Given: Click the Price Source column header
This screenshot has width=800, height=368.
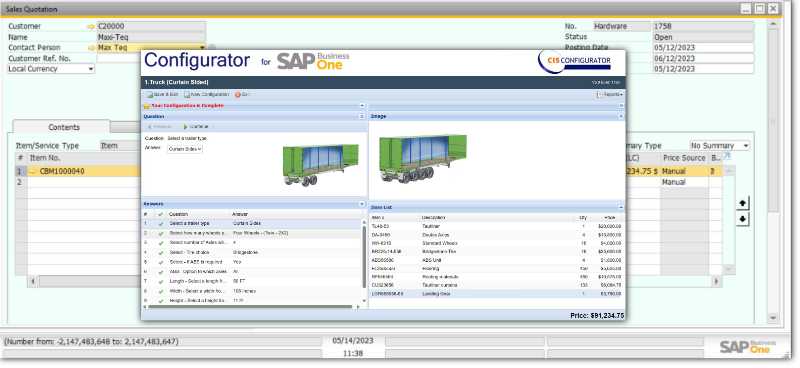Looking at the screenshot, I should [x=684, y=158].
